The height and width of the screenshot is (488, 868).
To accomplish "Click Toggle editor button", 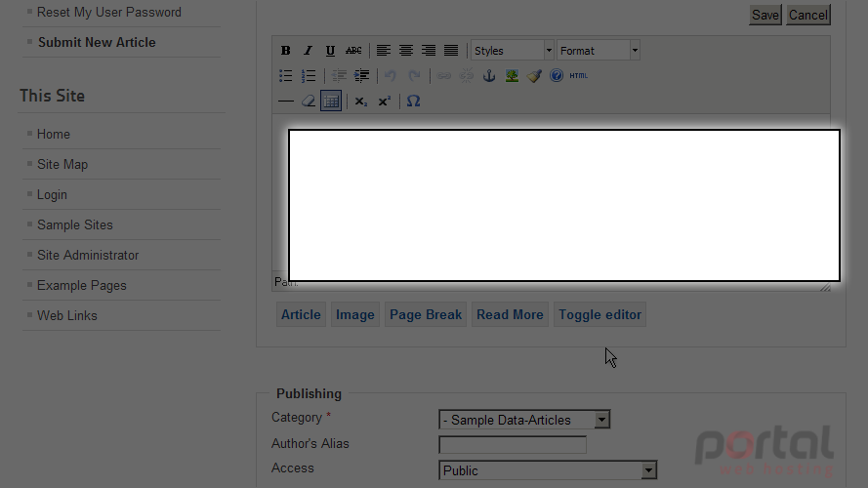I will point(599,314).
